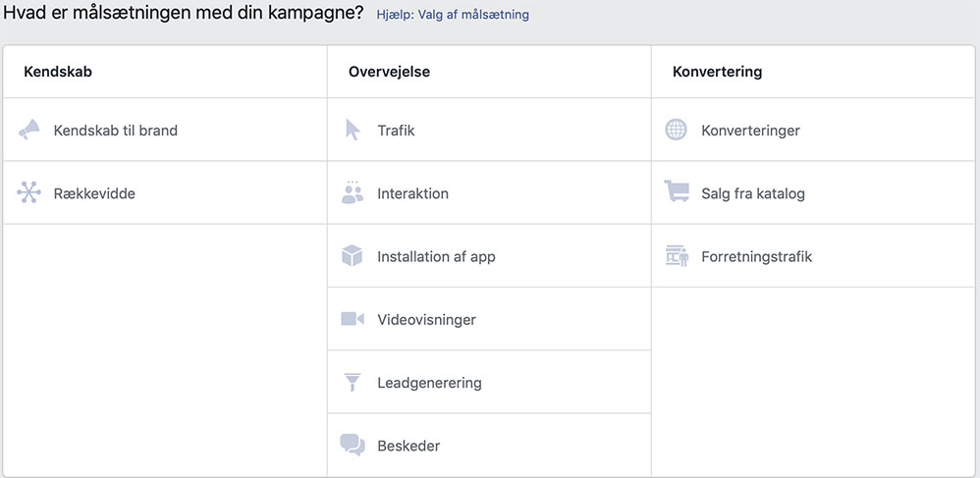Click the Trafik cursor arrow icon
The height and width of the screenshot is (478, 980).
(x=353, y=130)
